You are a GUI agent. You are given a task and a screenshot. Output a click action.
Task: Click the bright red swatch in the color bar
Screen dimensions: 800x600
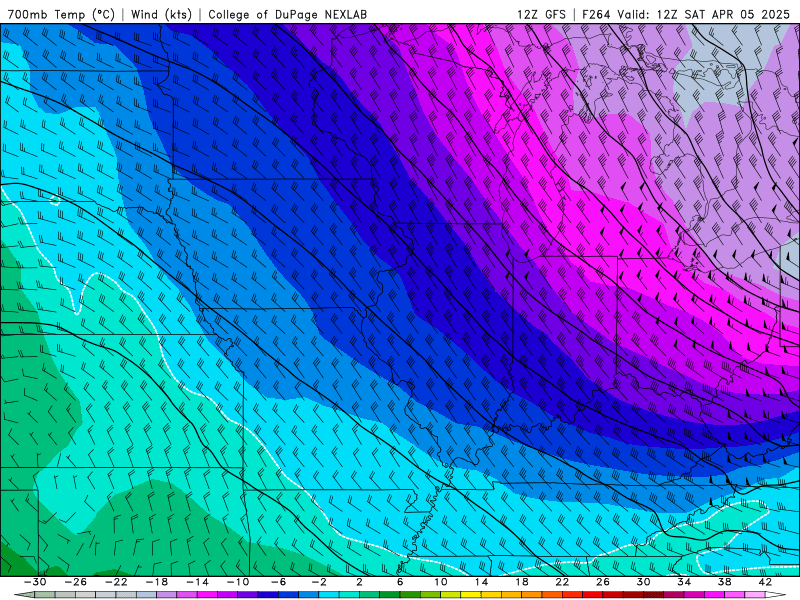click(x=592, y=595)
